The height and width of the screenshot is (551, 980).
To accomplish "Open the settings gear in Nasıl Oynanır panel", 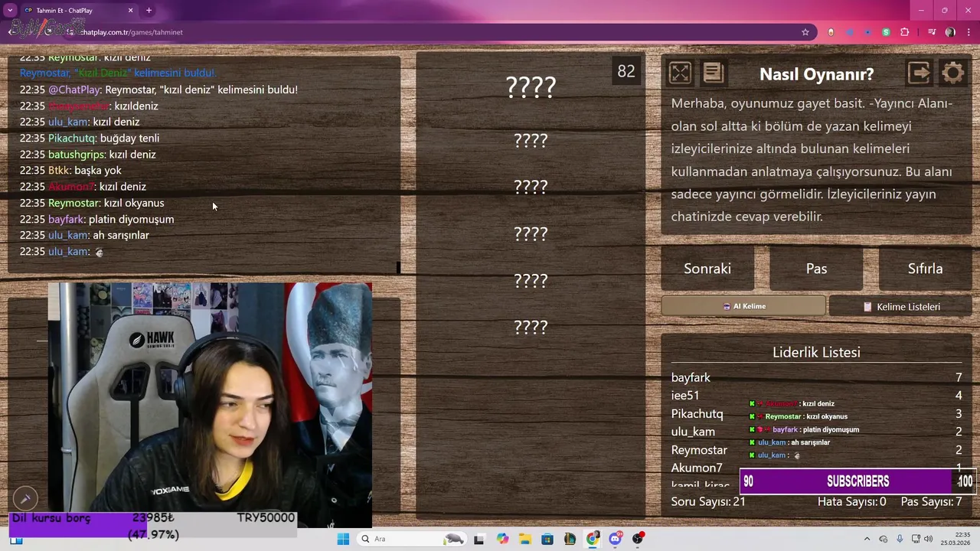I will (x=953, y=73).
